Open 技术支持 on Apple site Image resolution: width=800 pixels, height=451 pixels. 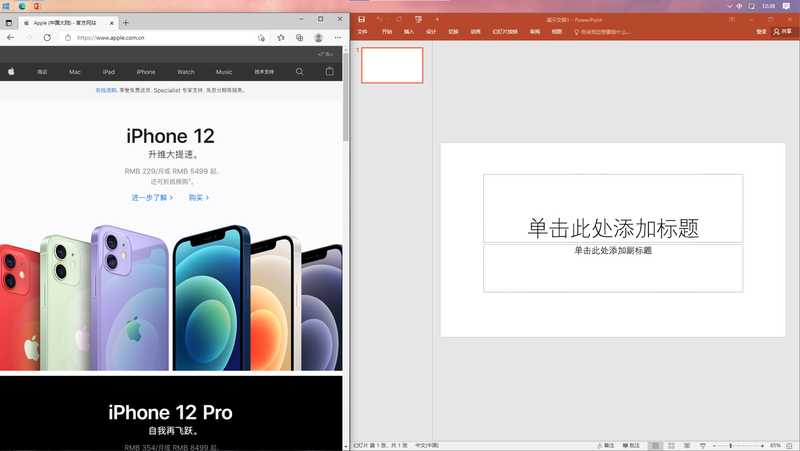pyautogui.click(x=264, y=72)
